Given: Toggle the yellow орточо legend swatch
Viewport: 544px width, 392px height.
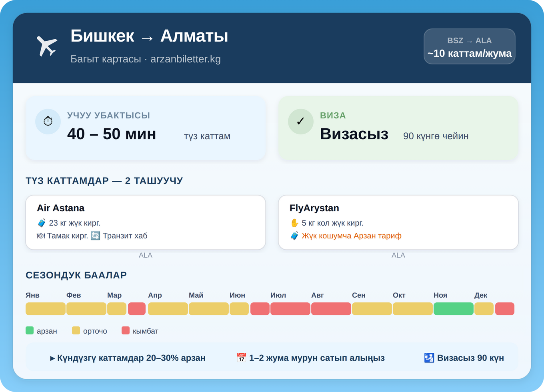Looking at the screenshot, I should (75, 331).
